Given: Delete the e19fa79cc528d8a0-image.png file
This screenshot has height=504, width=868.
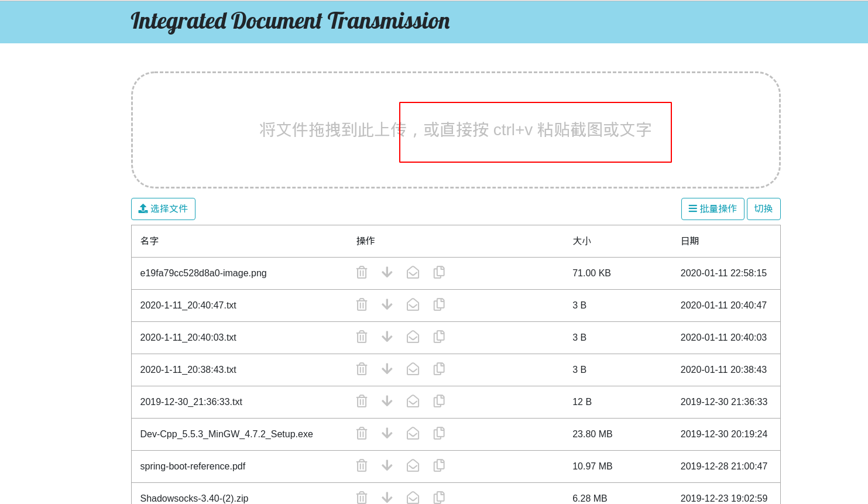Looking at the screenshot, I should tap(362, 273).
